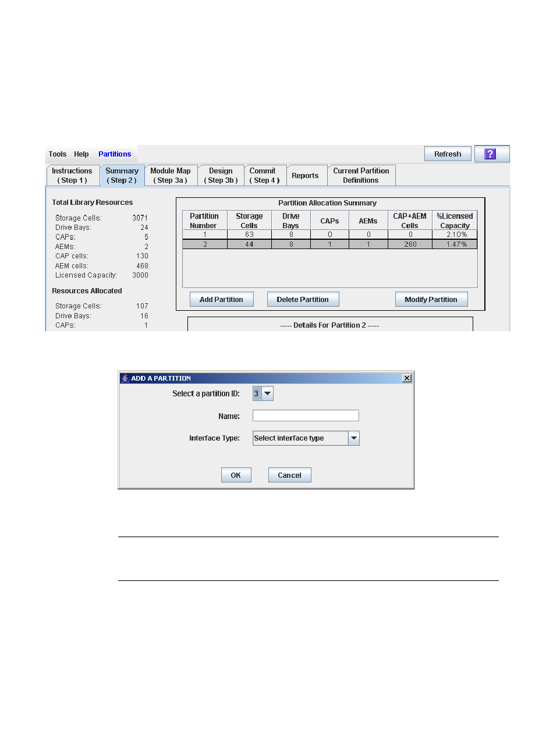
Task: Click the Java icon in ADD A PARTITION title bar
Action: pyautogui.click(x=125, y=378)
